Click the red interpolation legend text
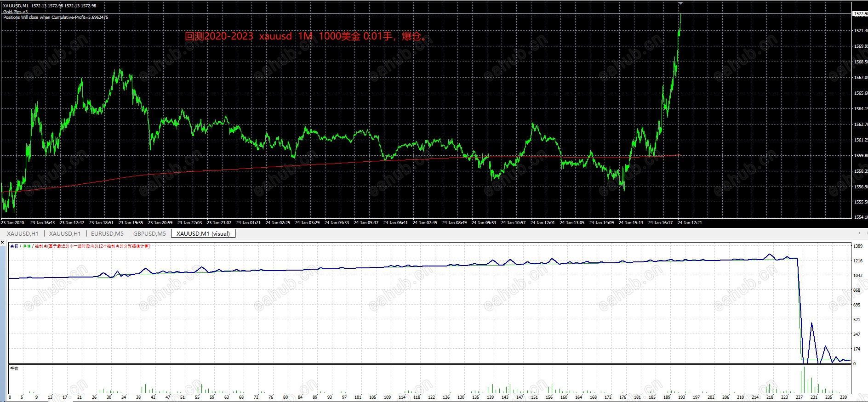Image resolution: width=868 pixels, height=402 pixels. [92, 246]
